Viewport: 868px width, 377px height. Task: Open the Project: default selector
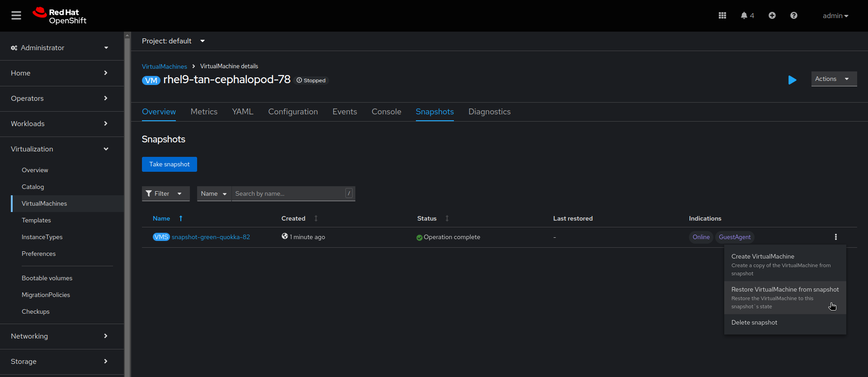tap(173, 41)
